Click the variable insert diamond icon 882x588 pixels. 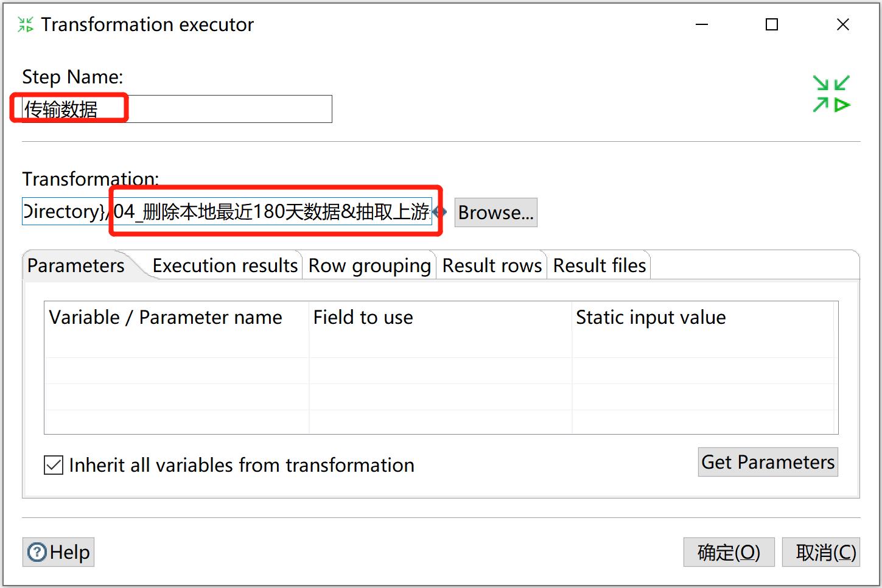[x=439, y=212]
